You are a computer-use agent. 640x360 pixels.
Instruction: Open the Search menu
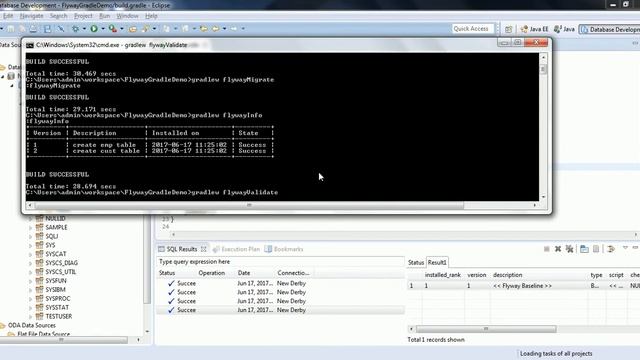tap(58, 16)
